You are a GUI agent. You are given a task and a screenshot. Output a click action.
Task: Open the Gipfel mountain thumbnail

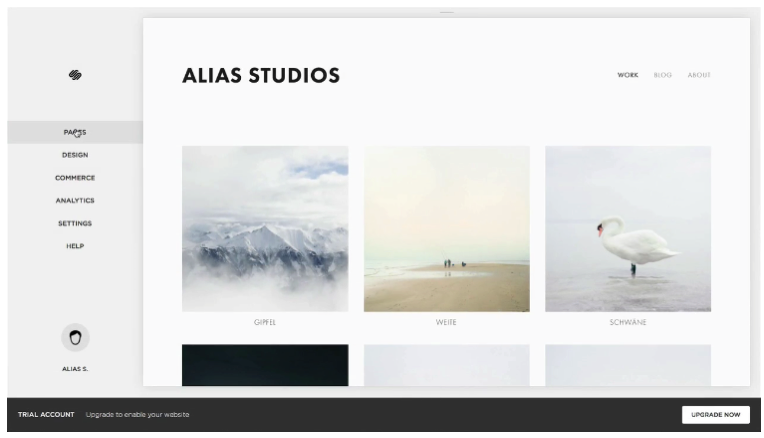265,229
